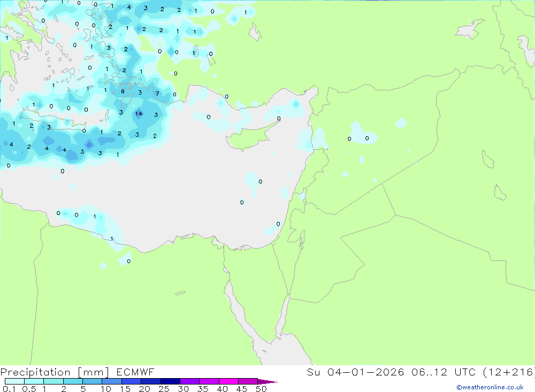The image size is (535, 392).
Task: Click the '7' precipitation value on map
Action: click(x=157, y=94)
